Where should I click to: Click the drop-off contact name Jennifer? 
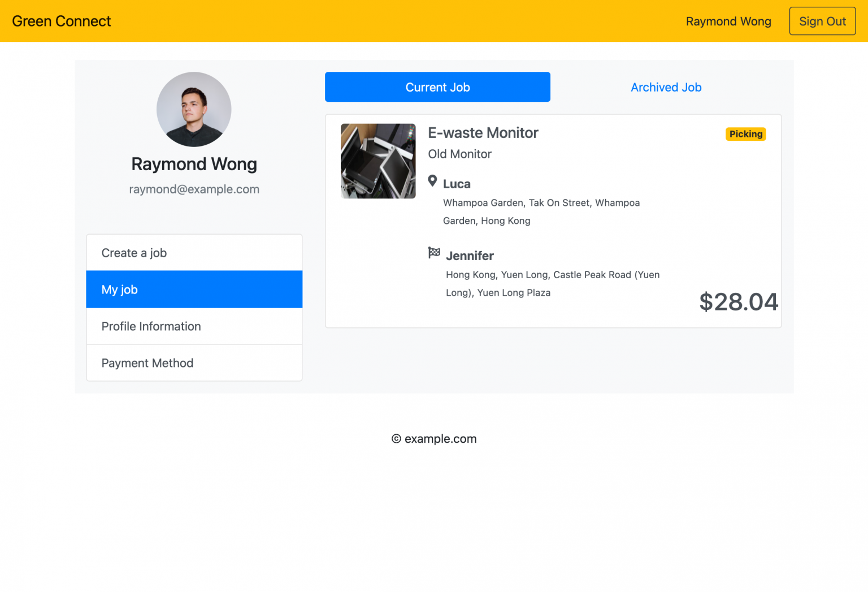[470, 256]
